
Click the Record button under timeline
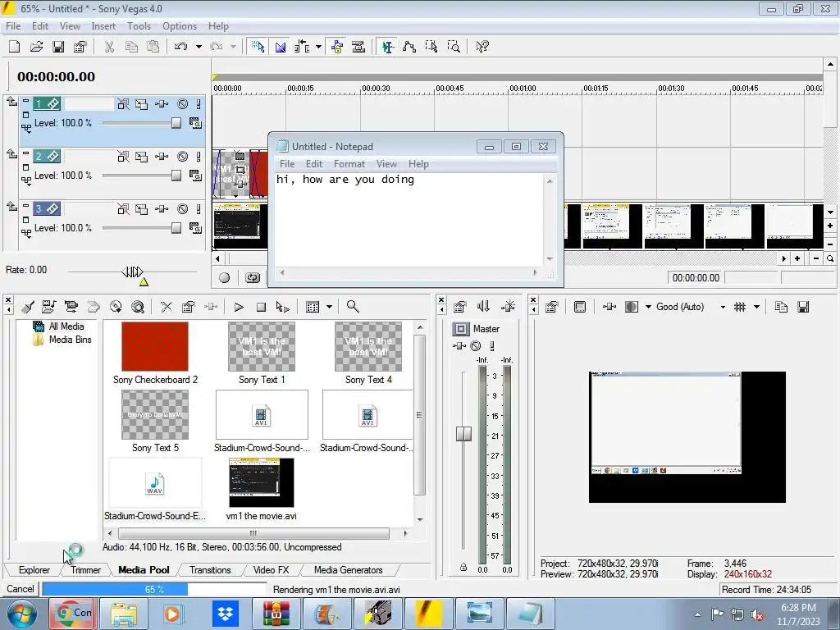(x=225, y=277)
